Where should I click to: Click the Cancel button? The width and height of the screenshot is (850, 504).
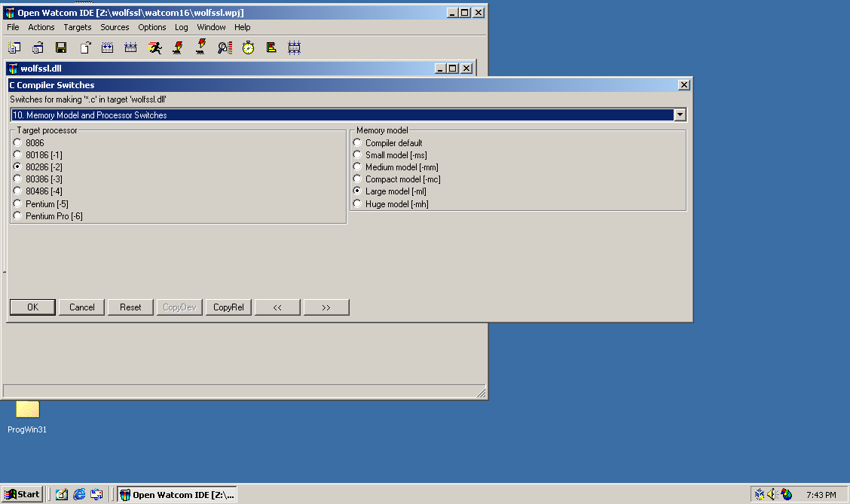[82, 307]
